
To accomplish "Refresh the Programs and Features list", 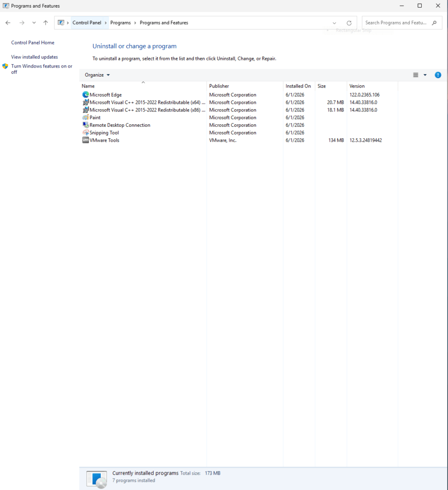I will click(349, 23).
